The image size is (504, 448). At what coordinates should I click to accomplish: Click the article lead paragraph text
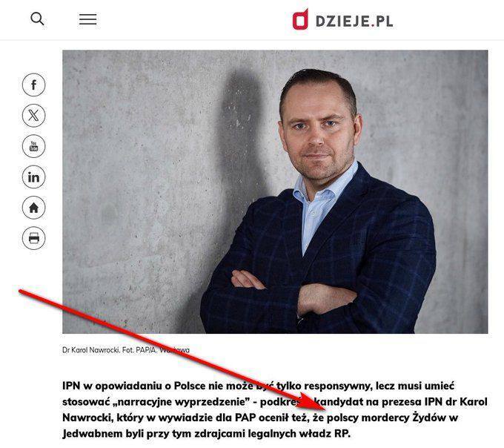click(x=275, y=409)
